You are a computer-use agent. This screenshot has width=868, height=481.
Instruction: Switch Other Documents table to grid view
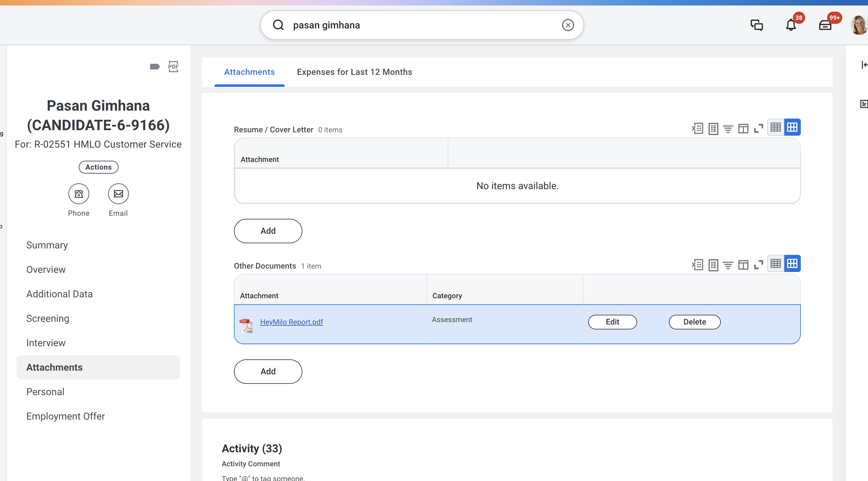792,264
